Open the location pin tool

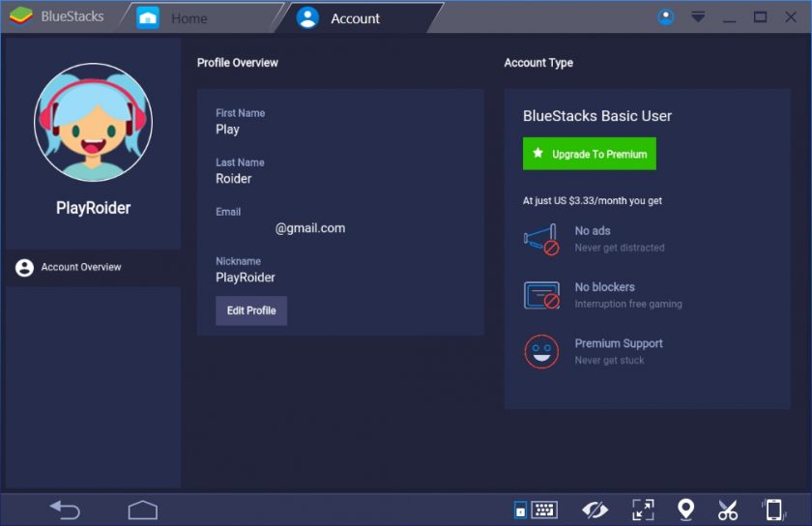pyautogui.click(x=686, y=510)
